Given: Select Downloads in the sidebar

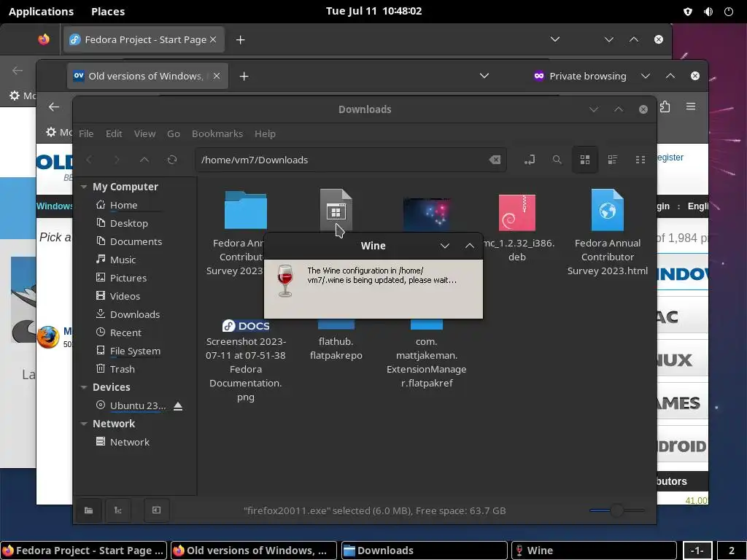Looking at the screenshot, I should tap(135, 315).
